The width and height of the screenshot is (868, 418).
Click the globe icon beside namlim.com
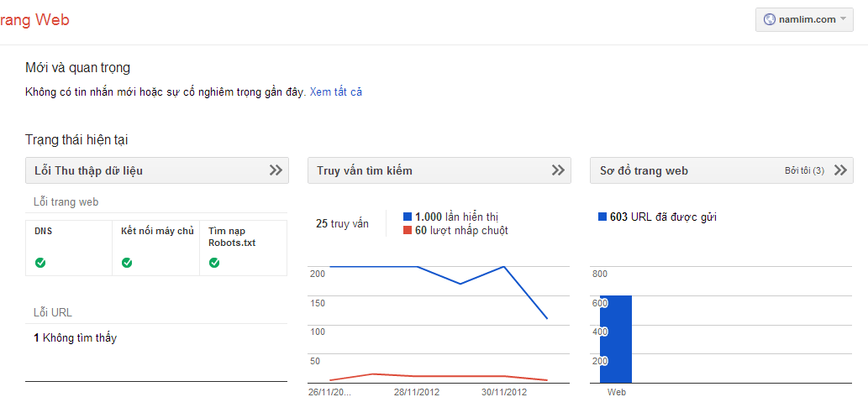769,19
